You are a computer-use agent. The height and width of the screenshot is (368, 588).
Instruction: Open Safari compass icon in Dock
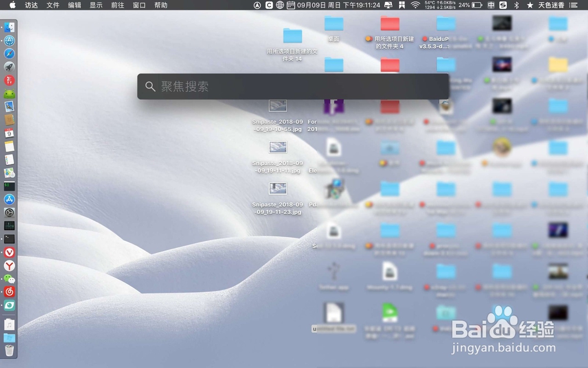(9, 54)
